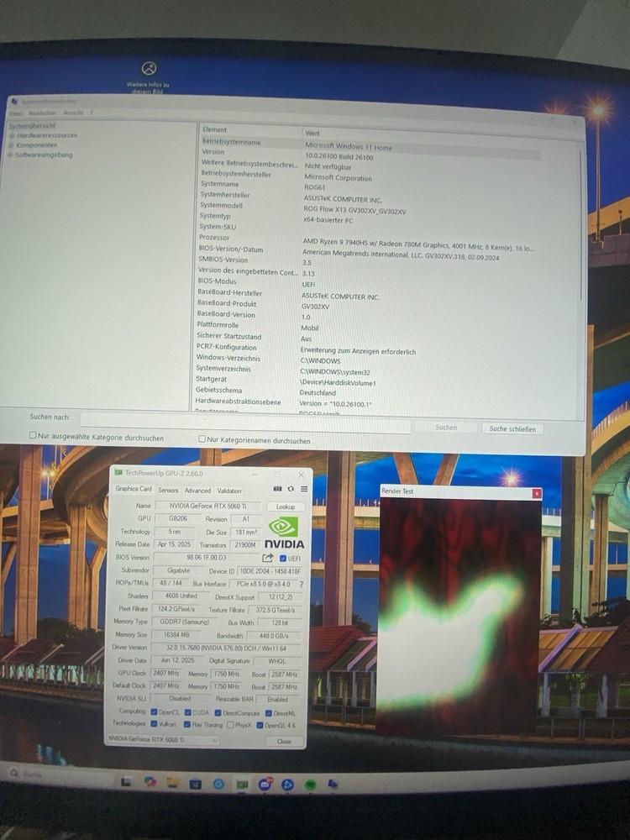The height and width of the screenshot is (840, 630).
Task: Click the GPU-Z Close button
Action: pyautogui.click(x=285, y=742)
